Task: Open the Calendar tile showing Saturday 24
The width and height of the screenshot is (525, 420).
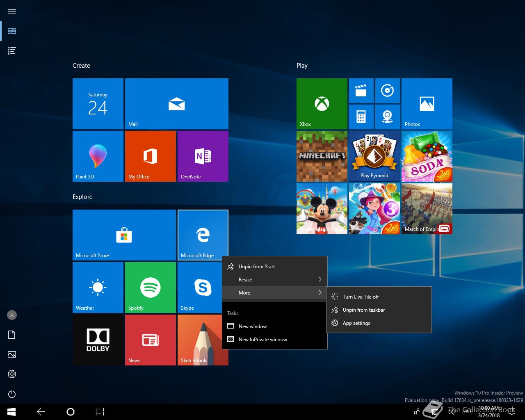Action: coord(98,104)
